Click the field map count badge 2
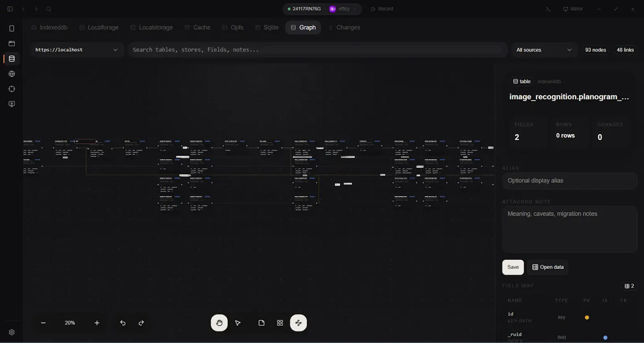The image size is (644, 343). click(x=629, y=286)
